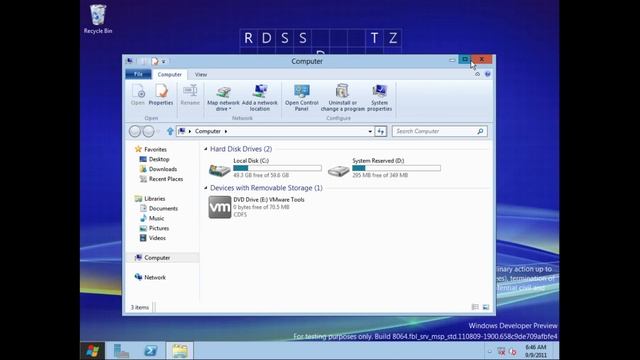The width and height of the screenshot is (640, 360).
Task: Click Uninstall or change a program
Action: tap(342, 97)
